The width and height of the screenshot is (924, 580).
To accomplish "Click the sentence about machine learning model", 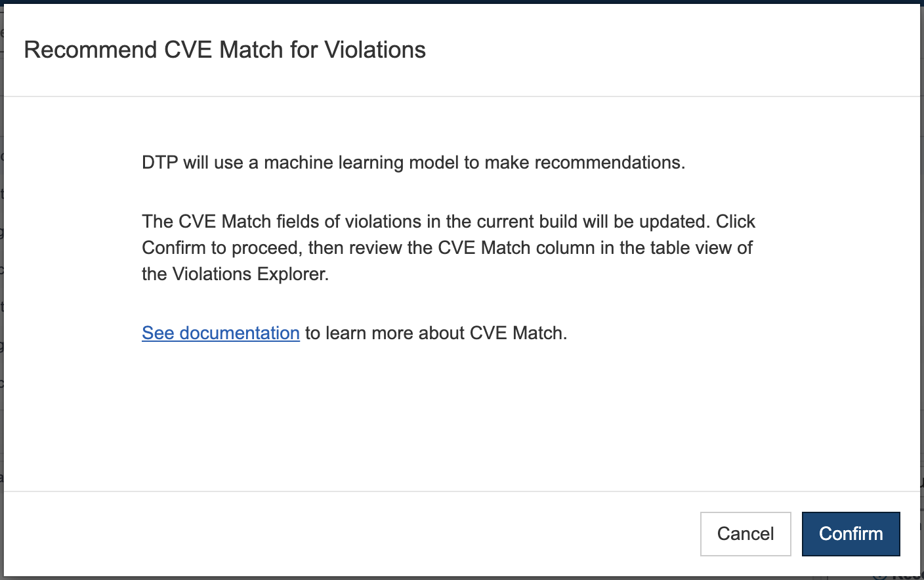I will pos(413,162).
